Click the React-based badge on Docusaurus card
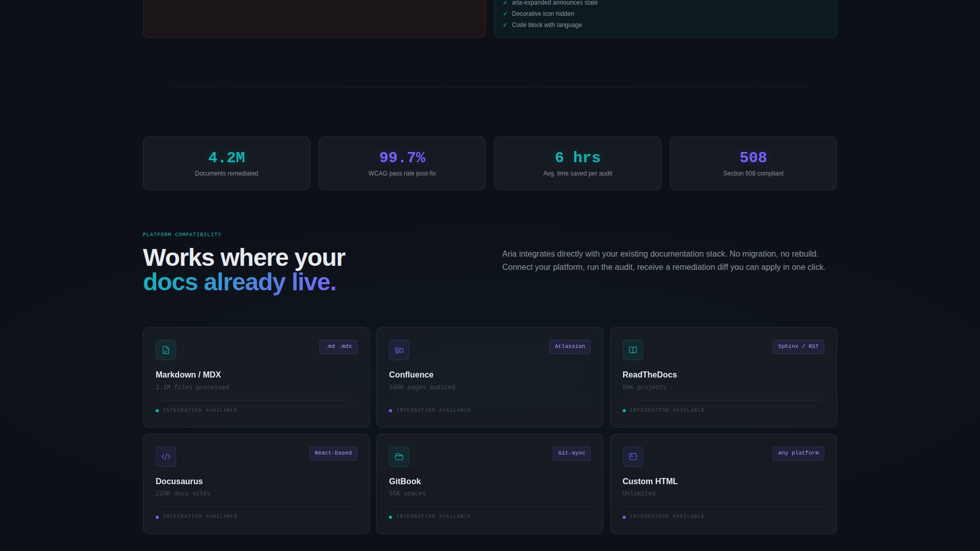 coord(333,453)
